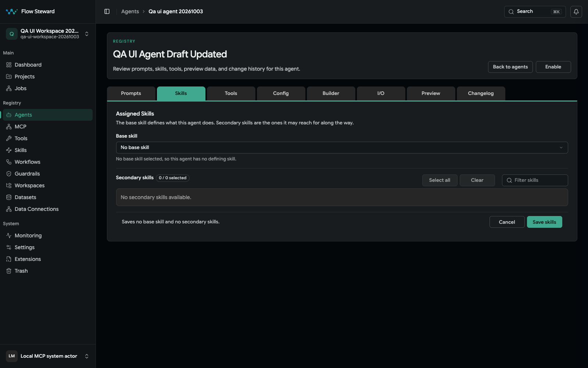The width and height of the screenshot is (588, 368).
Task: Click the Agents breadcrumb link
Action: [130, 11]
